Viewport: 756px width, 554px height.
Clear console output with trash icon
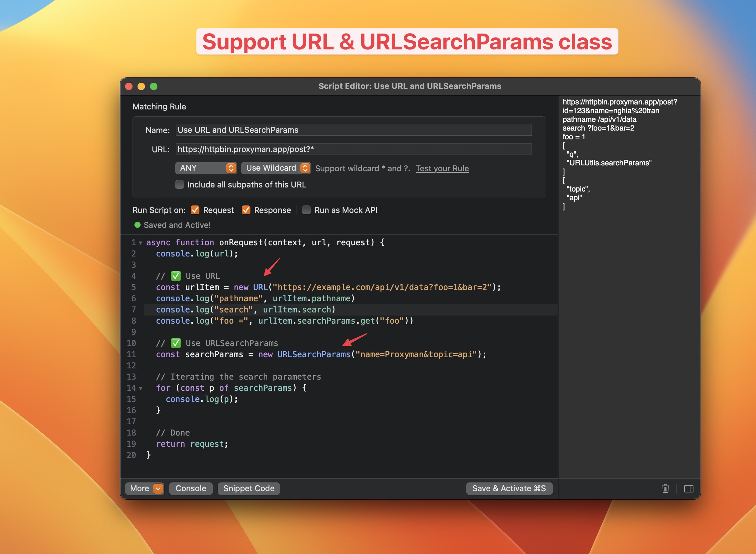coord(665,488)
